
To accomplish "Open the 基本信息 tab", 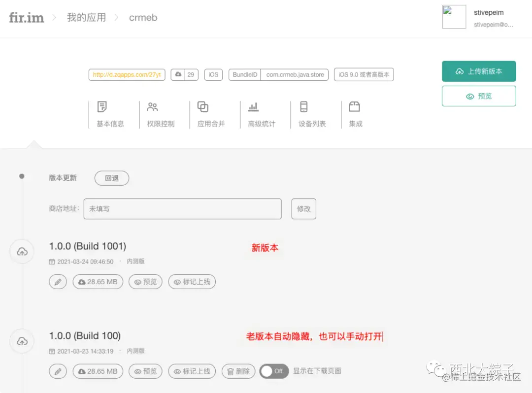I will tap(110, 115).
